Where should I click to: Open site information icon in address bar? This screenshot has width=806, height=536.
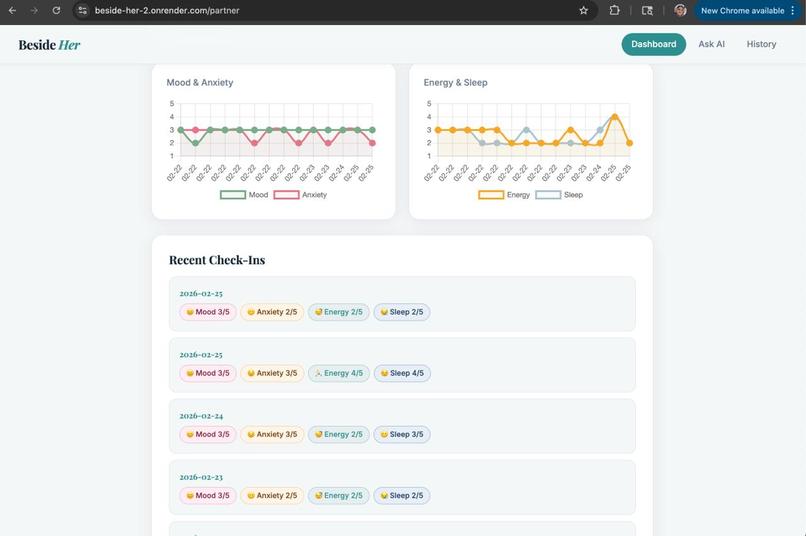pos(82,10)
